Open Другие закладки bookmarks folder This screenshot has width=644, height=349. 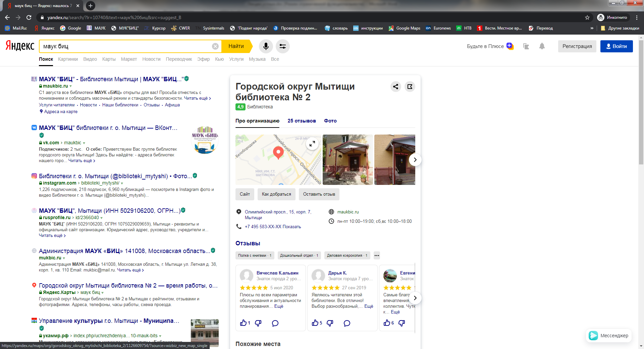click(620, 28)
